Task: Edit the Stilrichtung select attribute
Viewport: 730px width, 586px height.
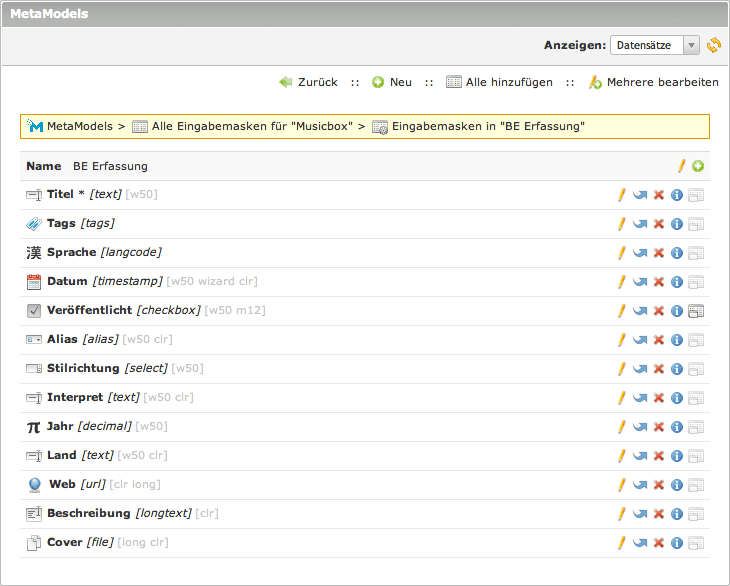Action: pos(622,369)
